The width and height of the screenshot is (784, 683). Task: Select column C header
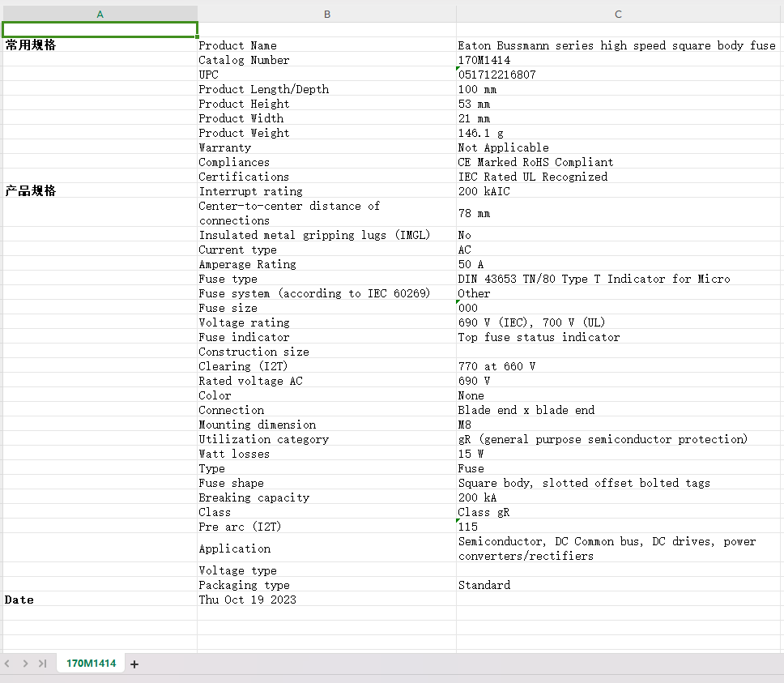coord(619,14)
